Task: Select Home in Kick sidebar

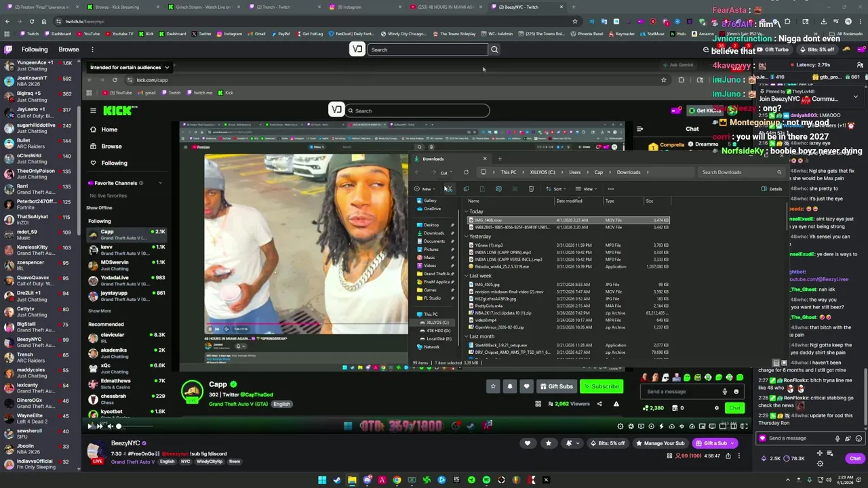Action: click(104, 129)
